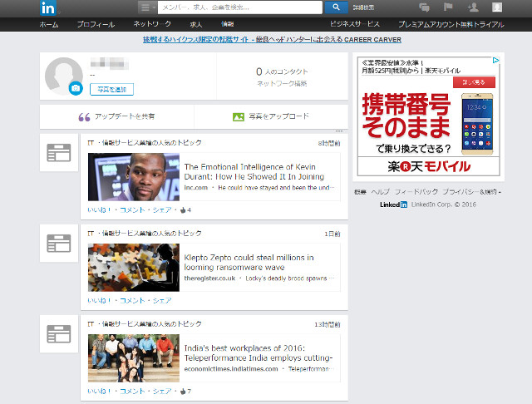Image resolution: width=532 pixels, height=404 pixels.
Task: Open the notifications flag icon
Action: tap(448, 7)
